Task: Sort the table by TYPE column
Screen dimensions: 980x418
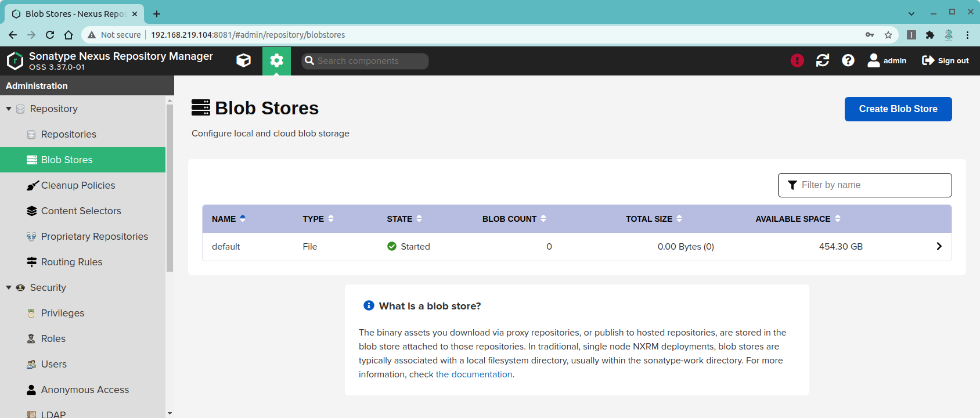Action: (318, 219)
